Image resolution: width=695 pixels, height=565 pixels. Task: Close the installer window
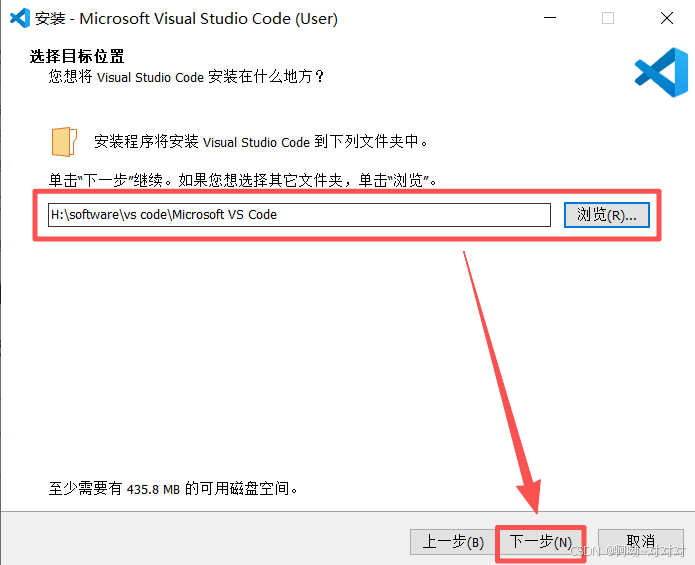click(x=667, y=18)
